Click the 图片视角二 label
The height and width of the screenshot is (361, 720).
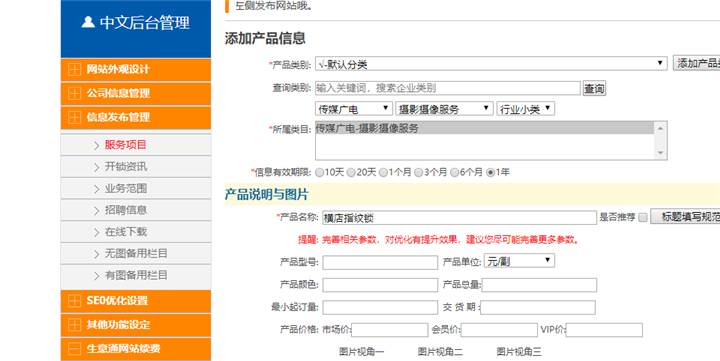(440, 352)
